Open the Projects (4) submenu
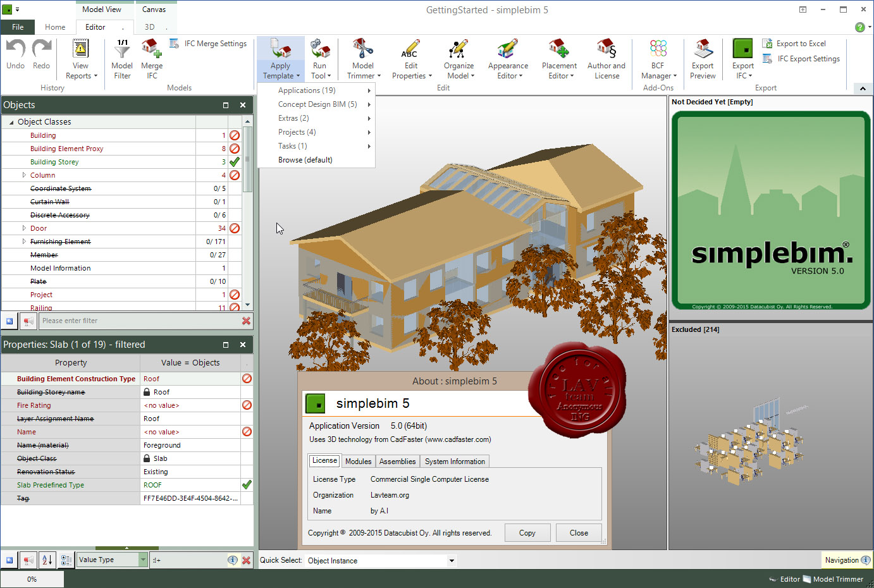 316,132
